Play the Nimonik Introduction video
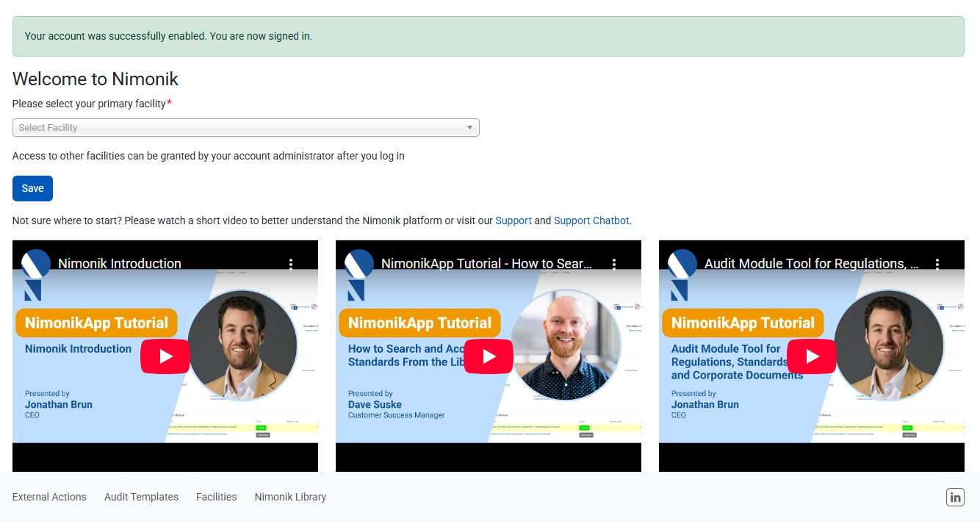Screen dimensions: 980x524 click(x=165, y=356)
